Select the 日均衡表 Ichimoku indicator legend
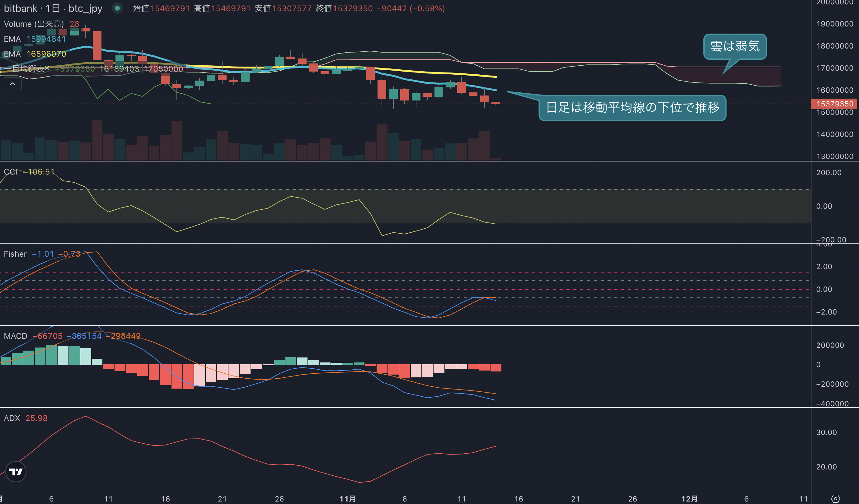 (93, 68)
